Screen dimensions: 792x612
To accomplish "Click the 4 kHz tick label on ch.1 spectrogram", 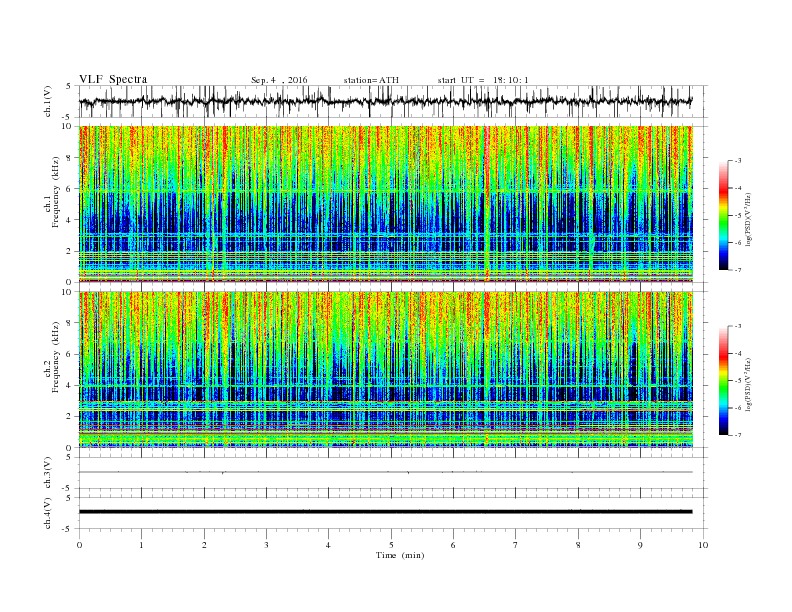I will pyautogui.click(x=69, y=220).
